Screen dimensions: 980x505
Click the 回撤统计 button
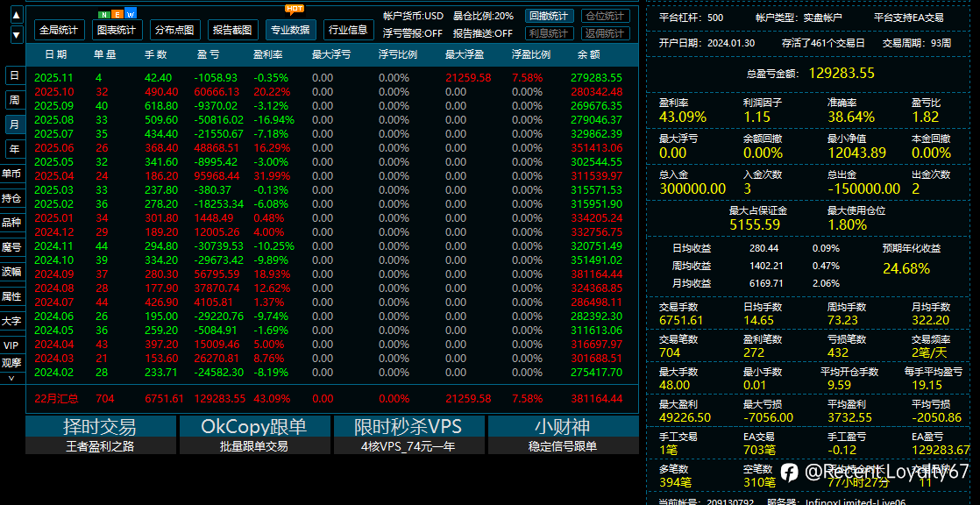coord(550,17)
